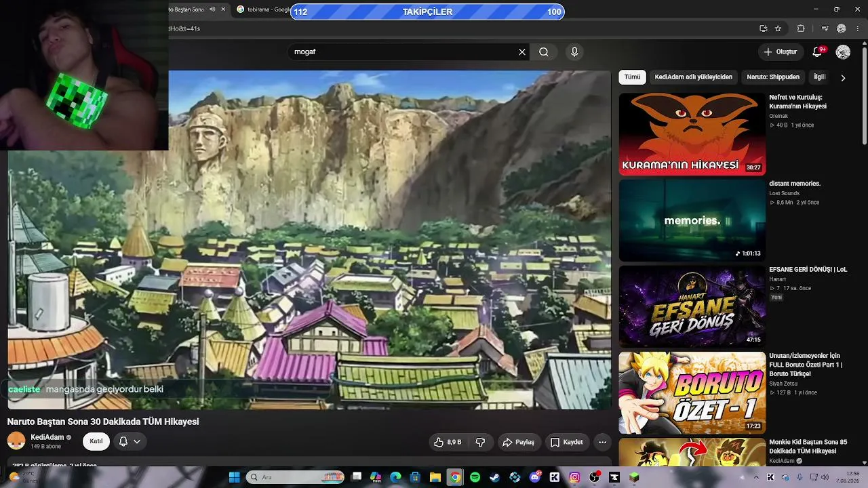The width and height of the screenshot is (868, 488).
Task: Open the KediAdam channel name link
Action: pyautogui.click(x=47, y=437)
